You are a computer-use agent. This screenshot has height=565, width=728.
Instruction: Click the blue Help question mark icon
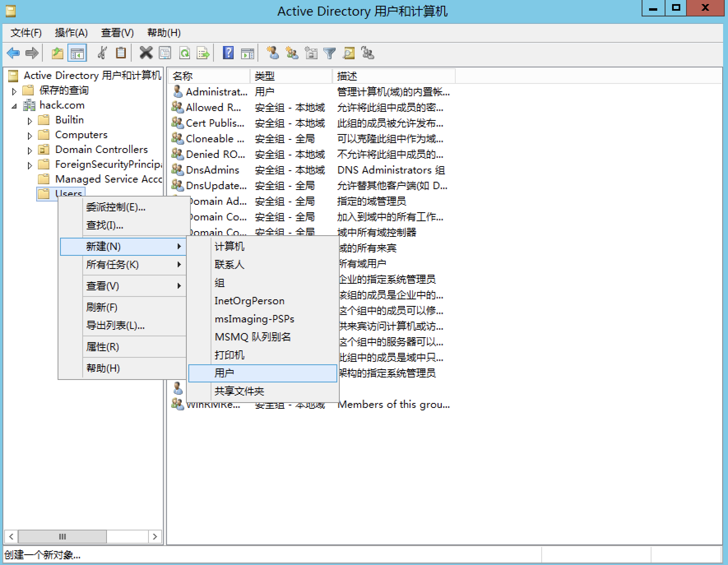point(228,53)
